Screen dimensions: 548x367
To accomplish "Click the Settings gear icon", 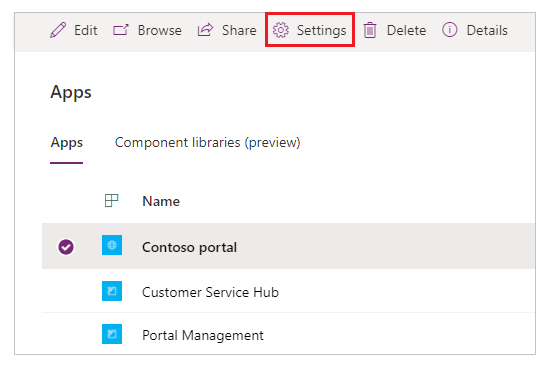I will coord(281,30).
